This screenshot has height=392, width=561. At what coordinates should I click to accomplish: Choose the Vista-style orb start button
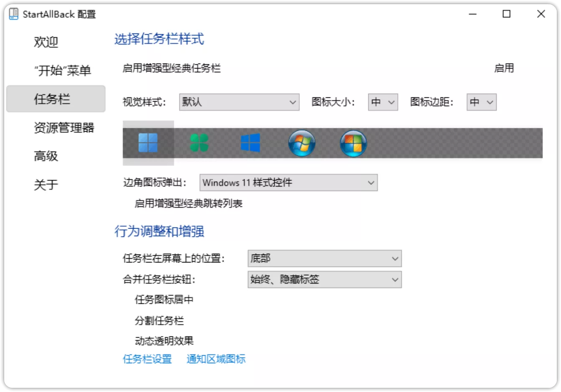(353, 143)
